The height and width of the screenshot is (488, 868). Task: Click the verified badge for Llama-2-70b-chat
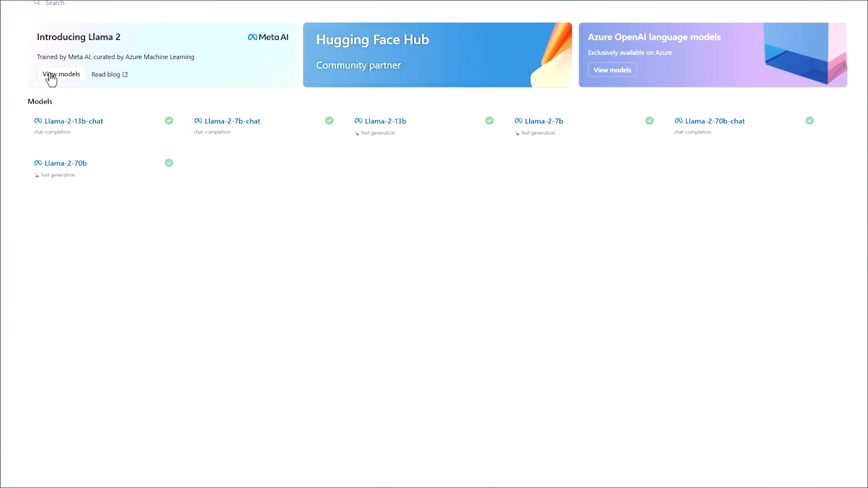coord(810,121)
